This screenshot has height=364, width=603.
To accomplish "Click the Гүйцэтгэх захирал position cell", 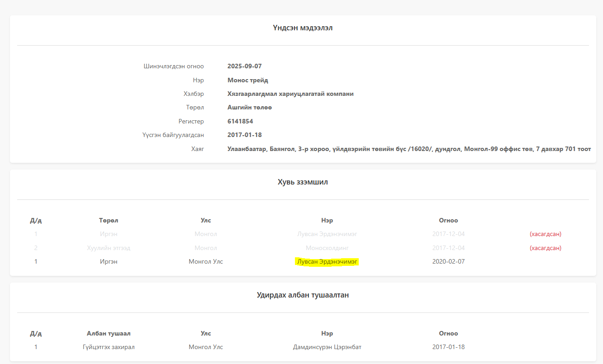I will tap(109, 347).
